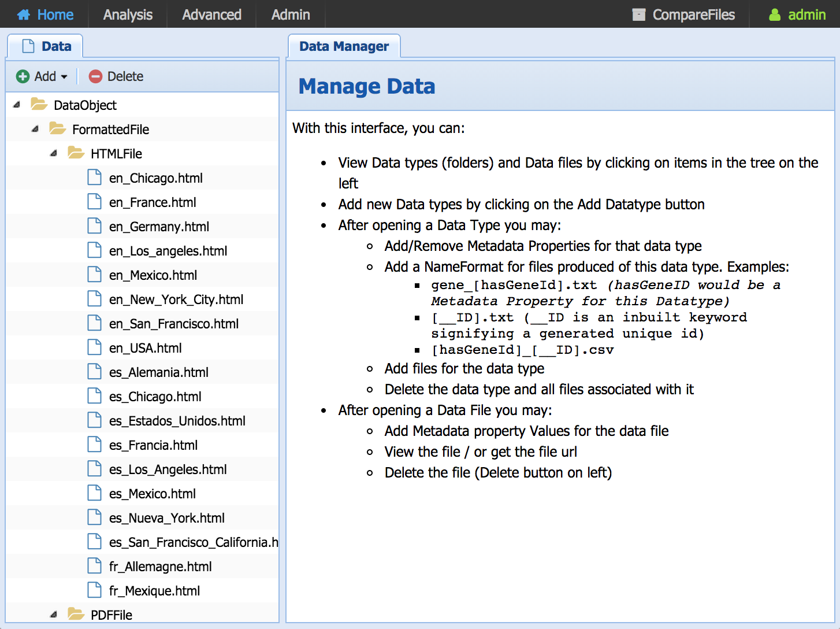Click the CompareFiles archive icon
Screen dimensions: 840x629
click(638, 14)
